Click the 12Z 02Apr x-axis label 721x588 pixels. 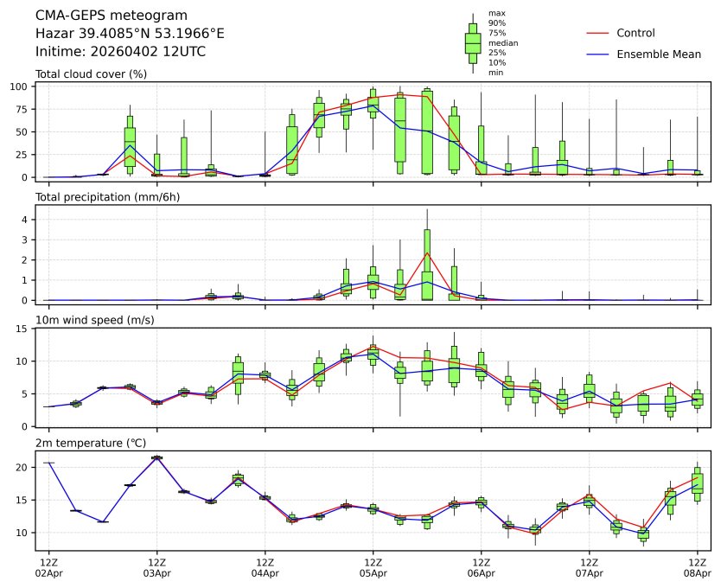(48, 567)
